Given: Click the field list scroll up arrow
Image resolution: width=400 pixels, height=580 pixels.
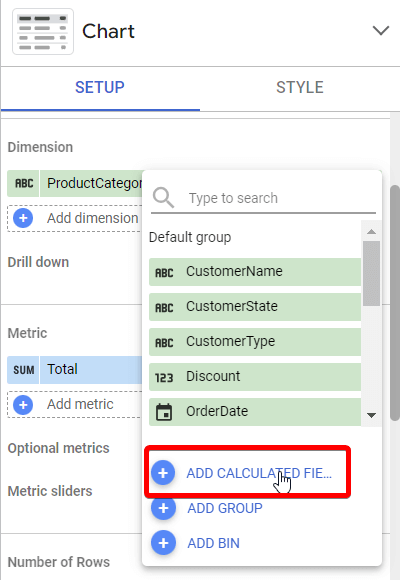Looking at the screenshot, I should pos(371,232).
